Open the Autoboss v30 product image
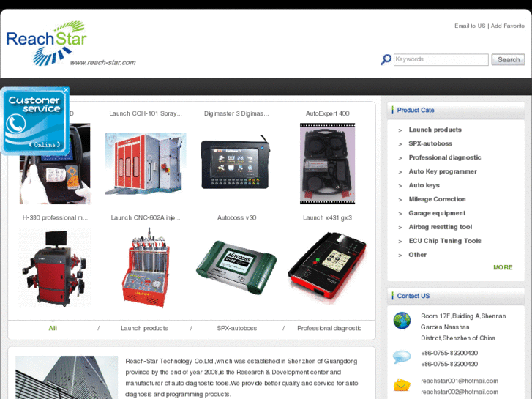532x399 pixels. [236, 267]
